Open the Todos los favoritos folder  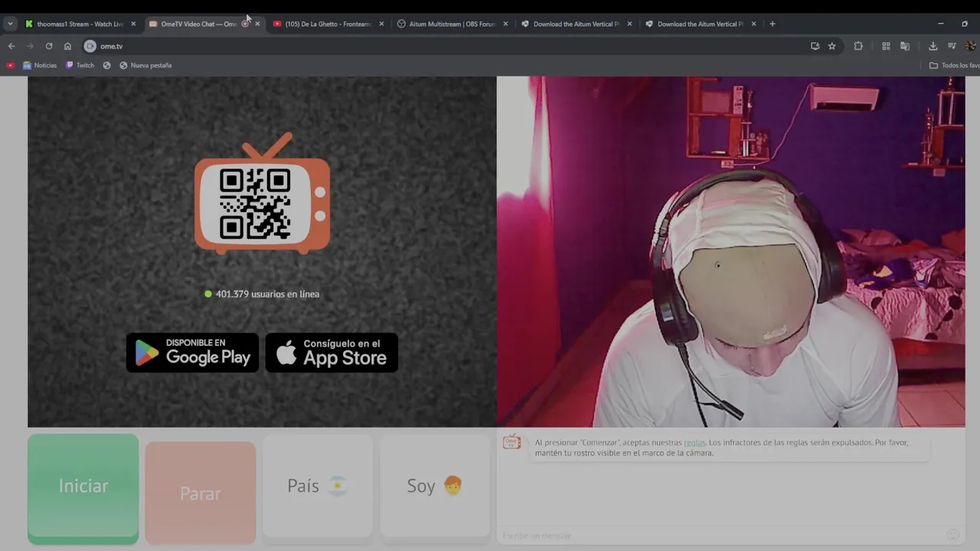pyautogui.click(x=954, y=65)
